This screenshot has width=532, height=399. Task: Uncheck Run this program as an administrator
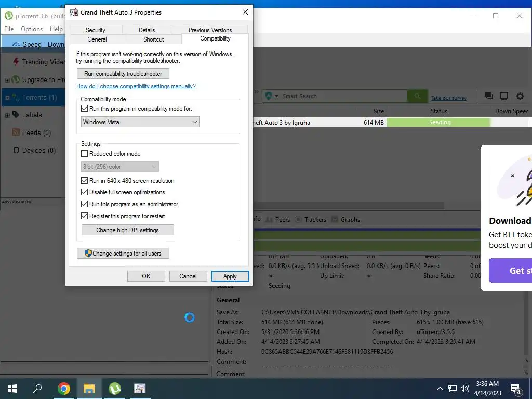pos(85,204)
